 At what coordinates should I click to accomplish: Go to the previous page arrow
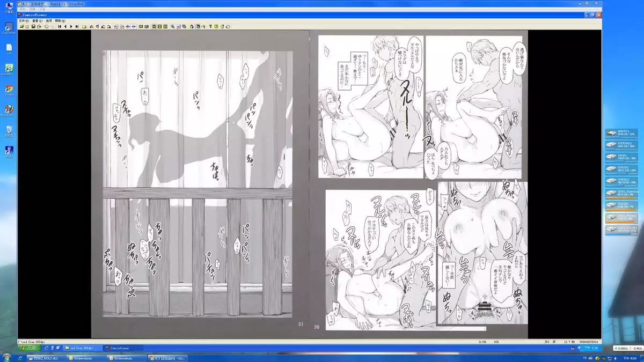click(65, 26)
